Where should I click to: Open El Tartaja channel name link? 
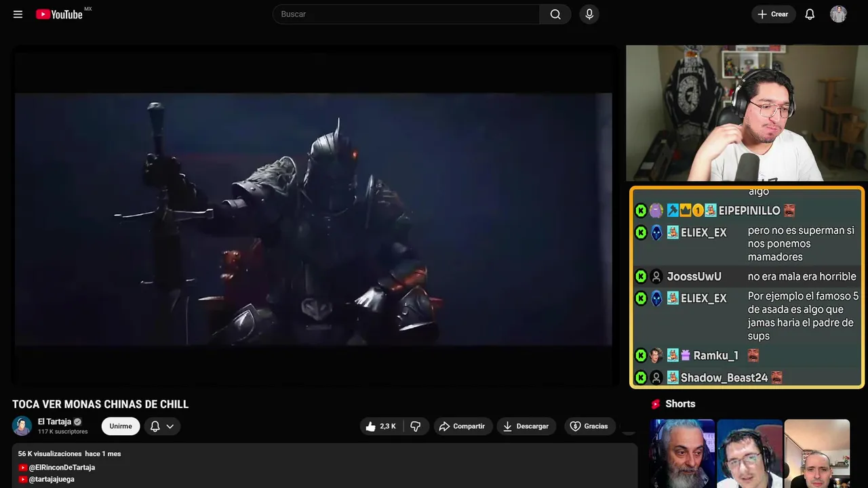click(x=54, y=422)
